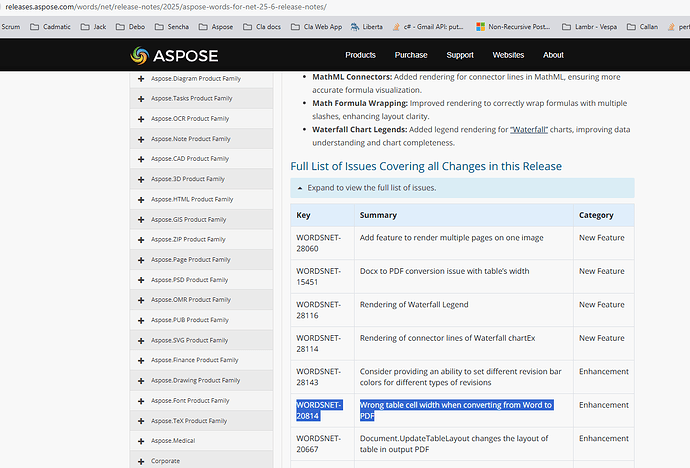Open the Aspose bookmark folder

click(216, 27)
